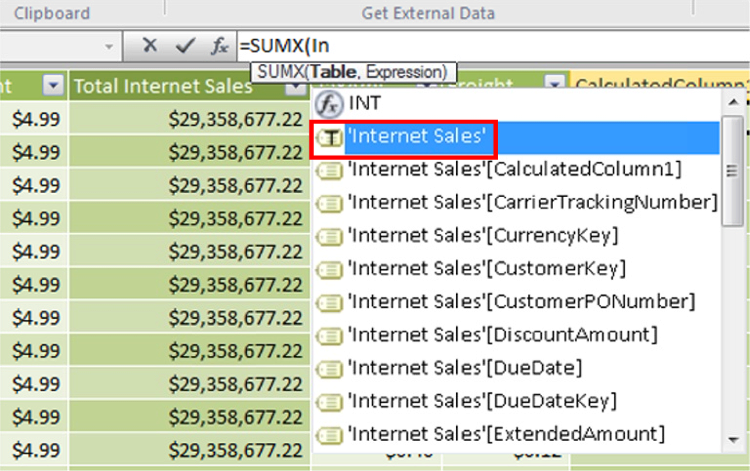Image resolution: width=750 pixels, height=471 pixels.
Task: Click column icon beside 'Internet Sales'[CustomerPONumber]
Action: pos(330,303)
